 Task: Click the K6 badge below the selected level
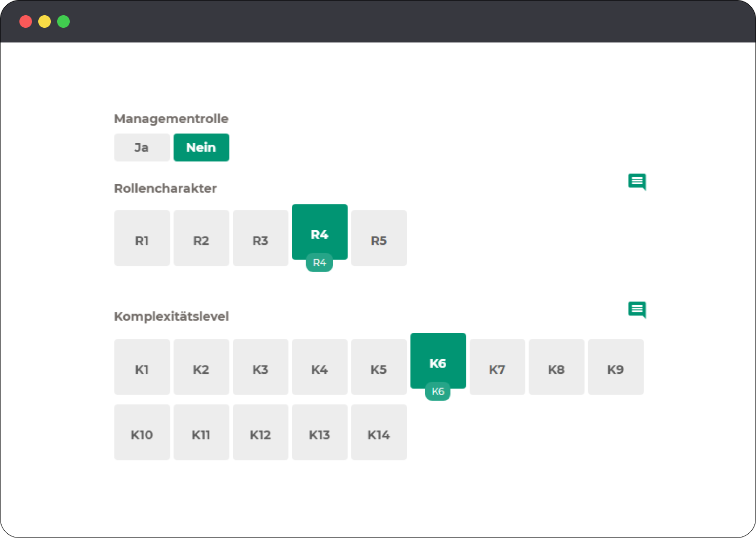point(438,391)
